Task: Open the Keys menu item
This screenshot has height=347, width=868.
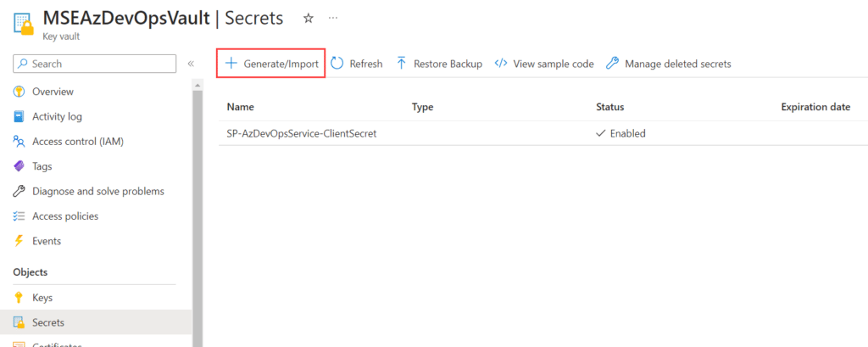Action: point(42,298)
